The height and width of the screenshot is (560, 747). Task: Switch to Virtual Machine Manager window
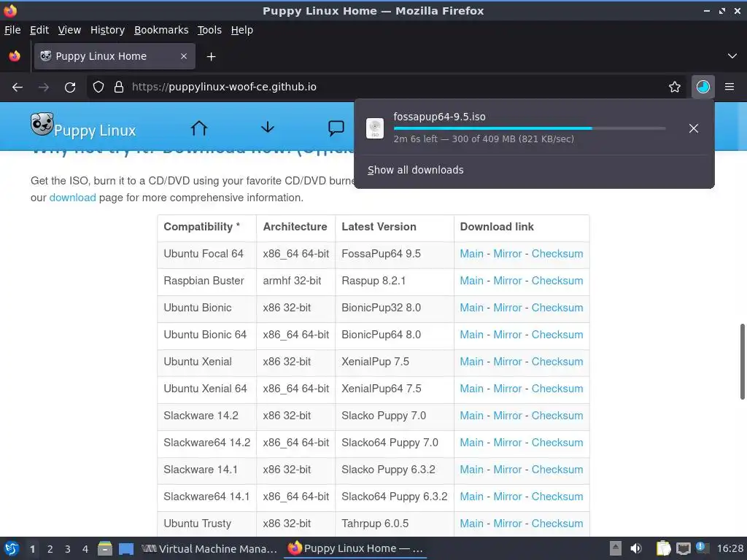coord(209,548)
